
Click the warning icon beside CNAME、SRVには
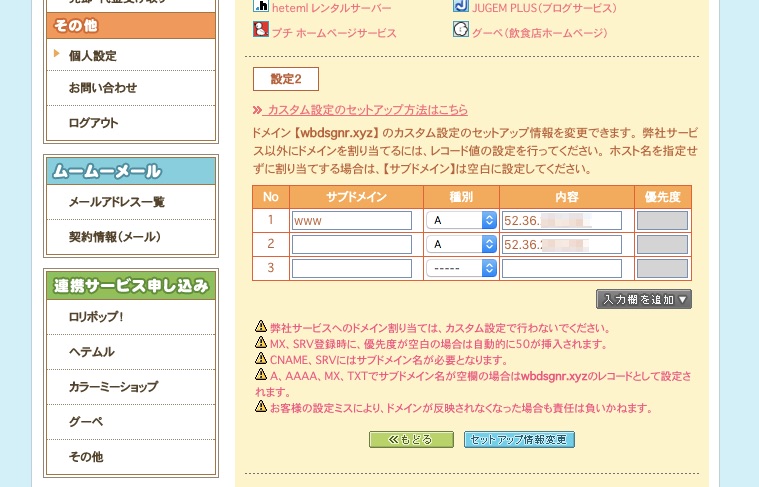[x=261, y=358]
